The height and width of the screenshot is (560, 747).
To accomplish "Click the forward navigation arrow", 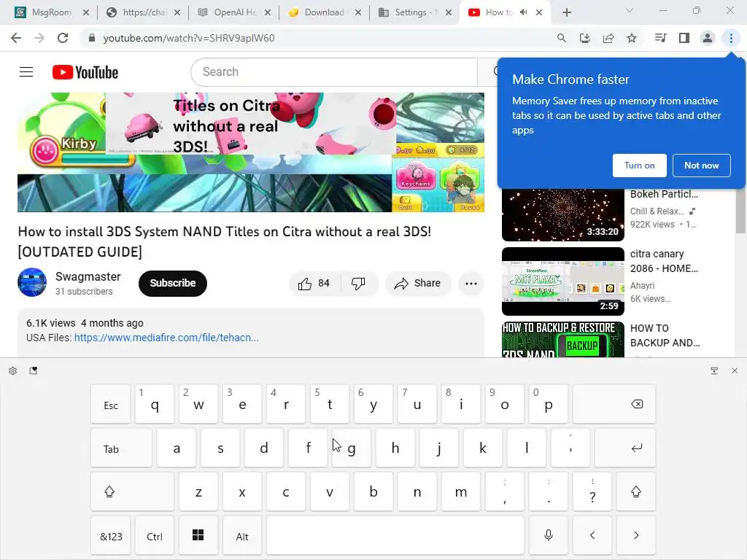I will click(x=39, y=38).
